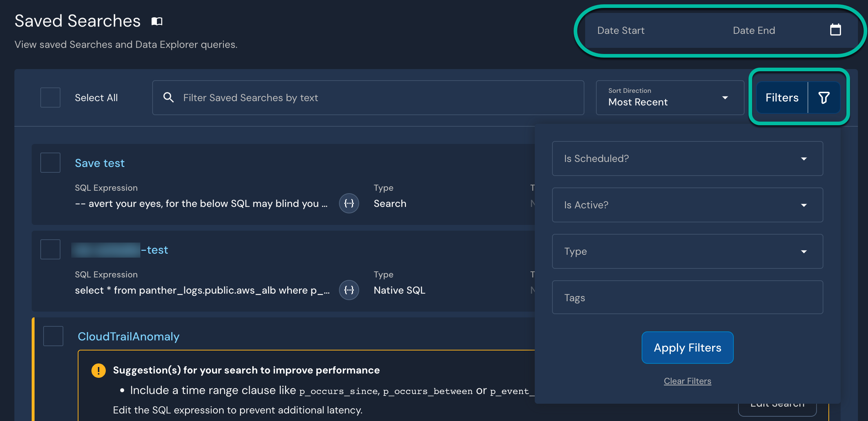Click the Clear Filters link
868x421 pixels.
coord(687,381)
